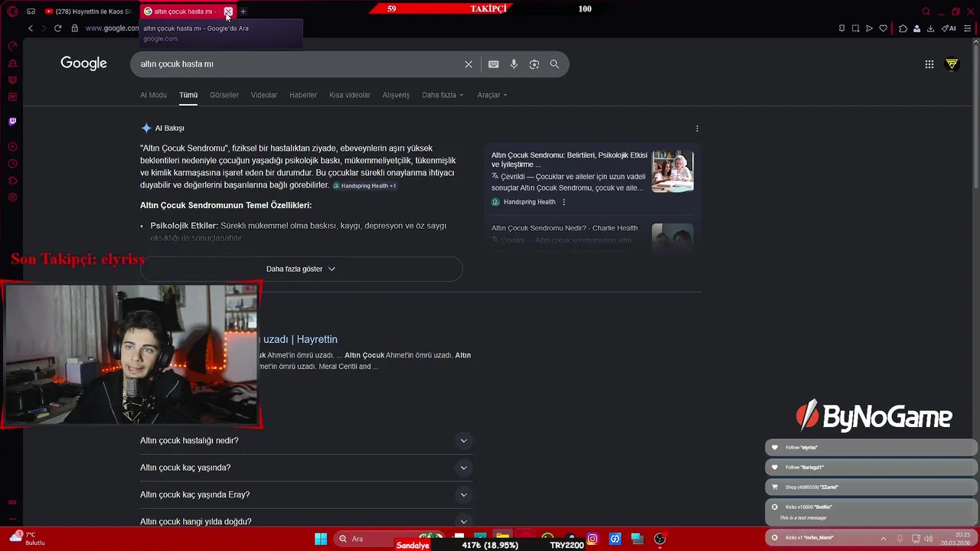This screenshot has width=980, height=551.
Task: Submit search with the magnifier button
Action: pos(554,64)
